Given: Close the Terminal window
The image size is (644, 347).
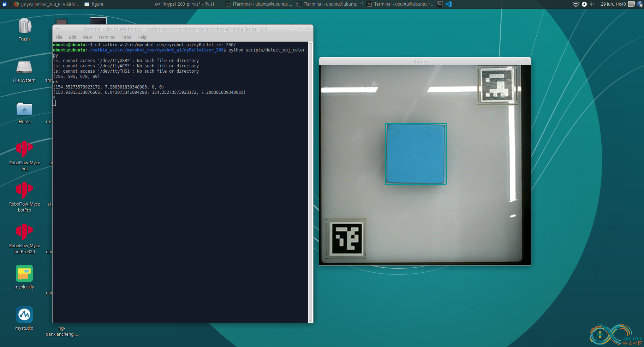Looking at the screenshot, I should [x=308, y=29].
